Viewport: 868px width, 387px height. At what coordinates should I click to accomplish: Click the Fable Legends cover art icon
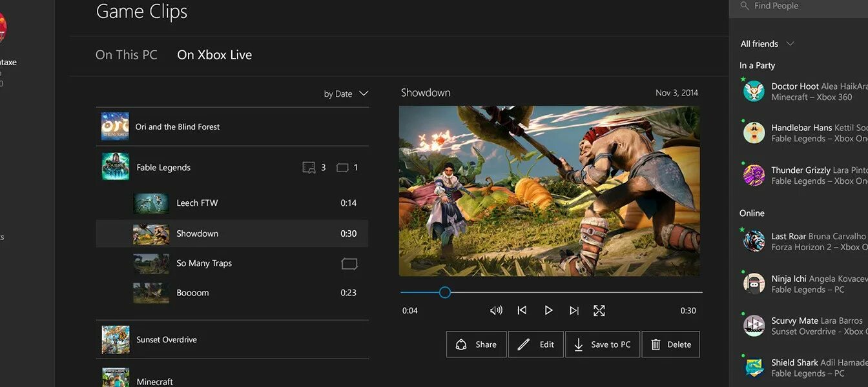[x=115, y=166]
